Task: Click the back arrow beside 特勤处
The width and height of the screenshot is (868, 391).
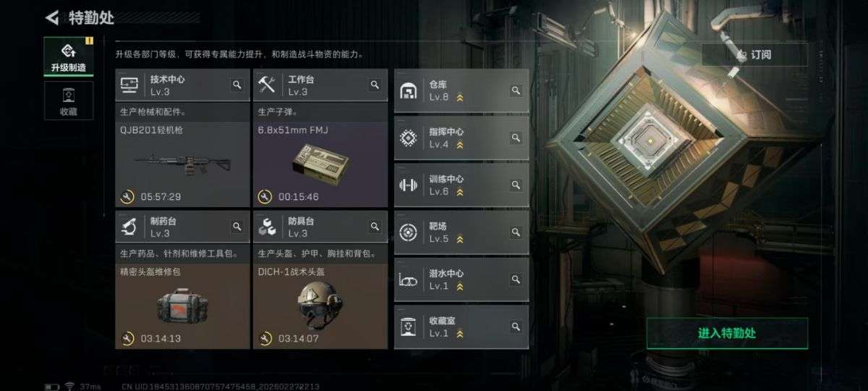Action: [x=51, y=17]
